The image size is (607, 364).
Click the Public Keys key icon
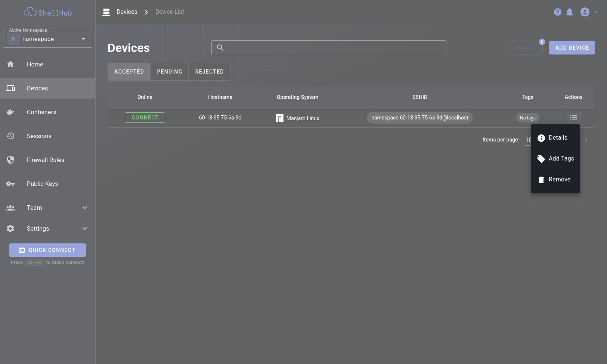pyautogui.click(x=10, y=184)
